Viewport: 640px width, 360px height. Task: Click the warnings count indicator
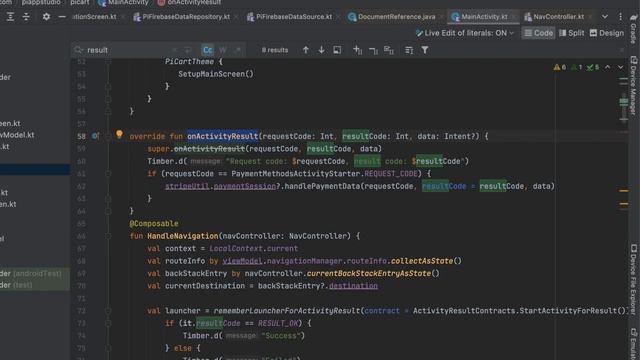point(560,67)
